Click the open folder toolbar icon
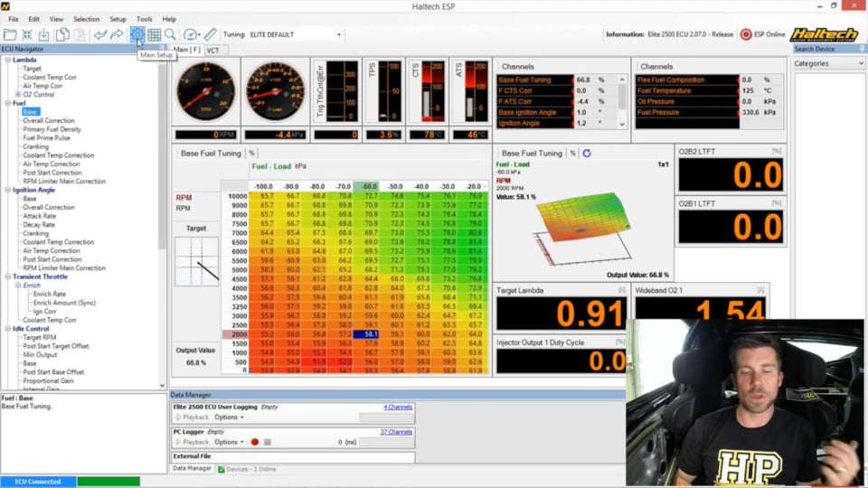Screen dimensions: 868x488 9,35
